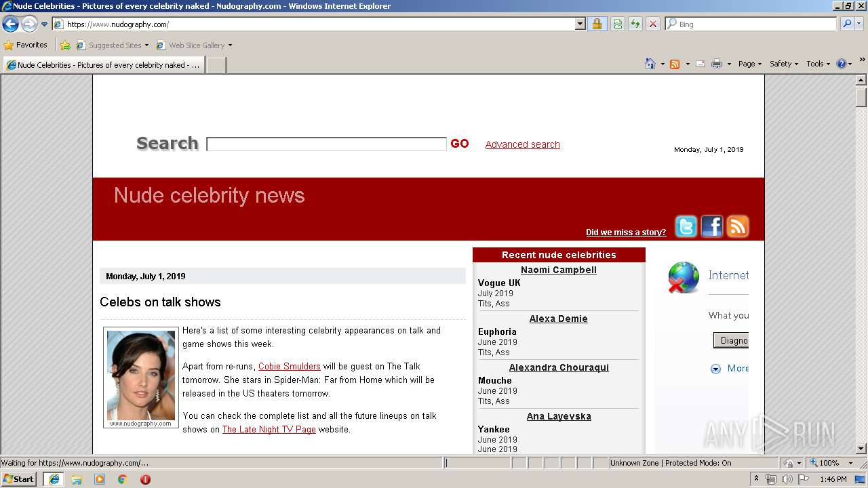The width and height of the screenshot is (868, 488).
Task: Open Windows Explorer from taskbar
Action: coord(77,479)
